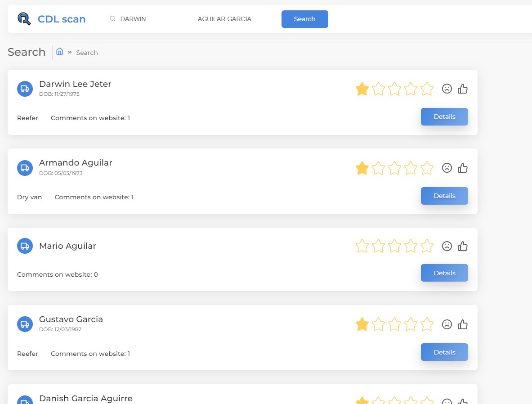Open Details for Gustavo Garcia

[444, 352]
